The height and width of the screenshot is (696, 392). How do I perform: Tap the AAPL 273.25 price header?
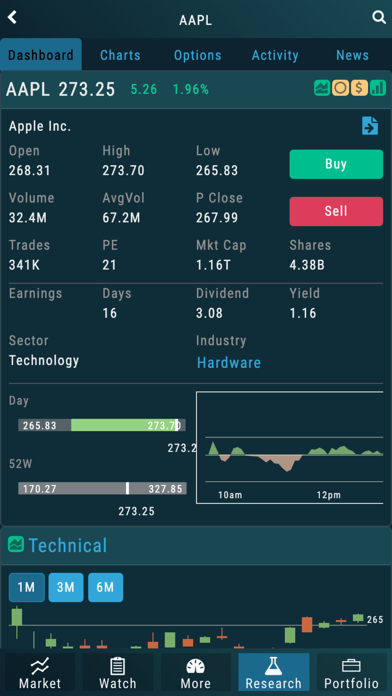60,89
